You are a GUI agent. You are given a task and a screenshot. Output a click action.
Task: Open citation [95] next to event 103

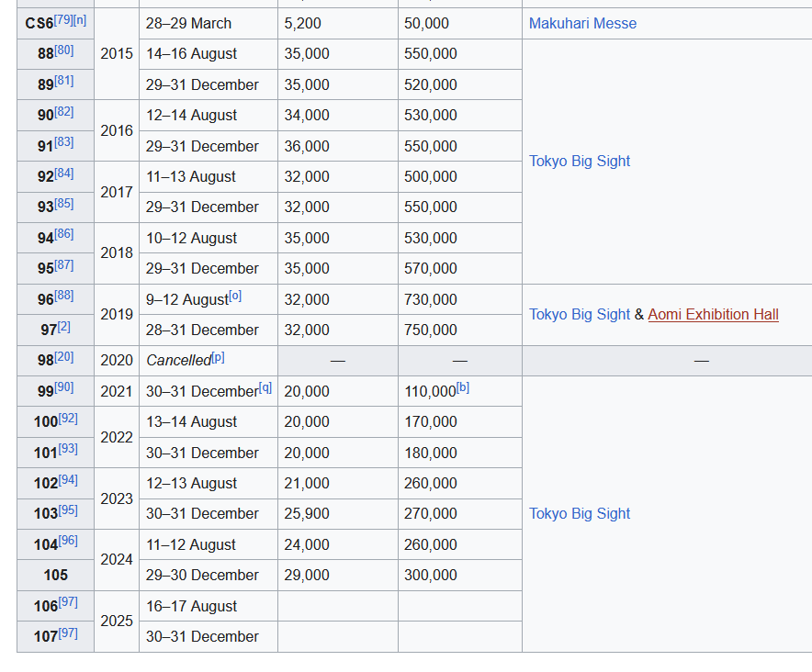(x=68, y=510)
